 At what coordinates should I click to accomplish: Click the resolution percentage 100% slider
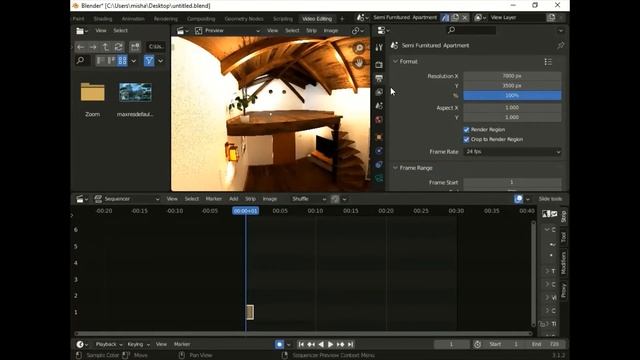click(x=512, y=96)
